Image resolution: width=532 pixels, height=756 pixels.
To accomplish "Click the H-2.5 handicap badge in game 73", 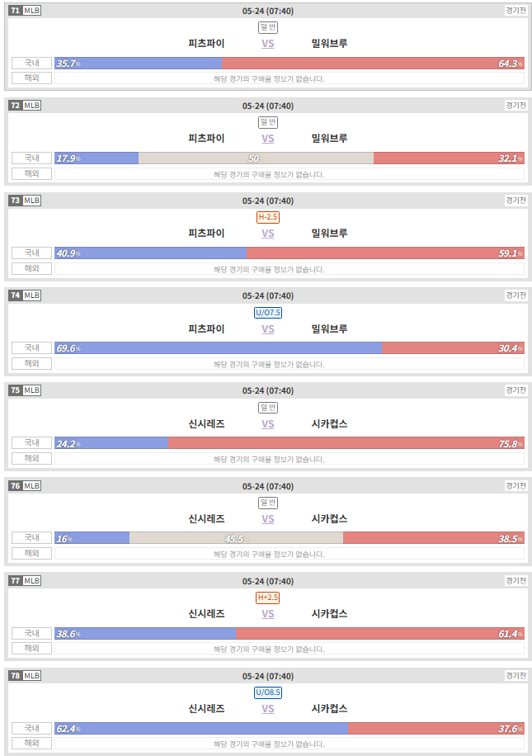I will tap(268, 217).
